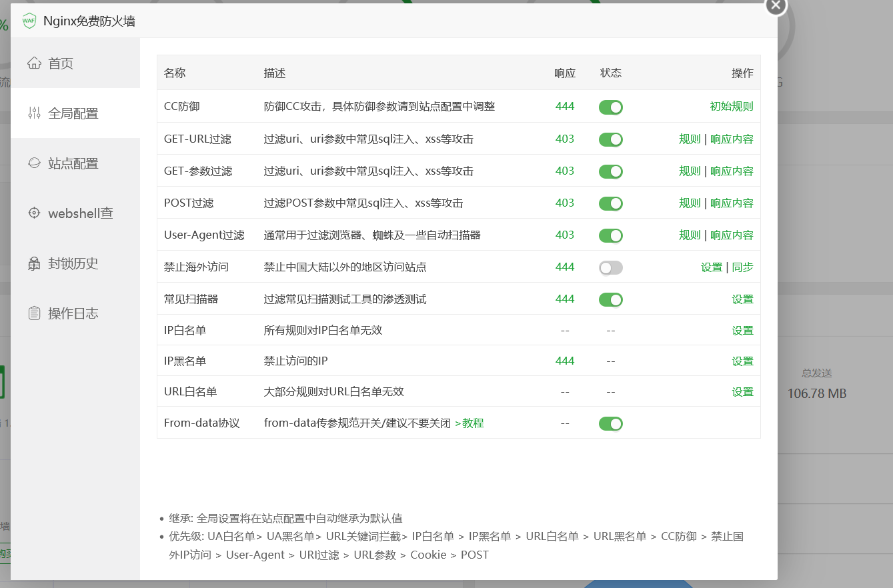Toggle the GET-URL过滤 switch
Viewport: 893px width, 588px height.
[610, 139]
